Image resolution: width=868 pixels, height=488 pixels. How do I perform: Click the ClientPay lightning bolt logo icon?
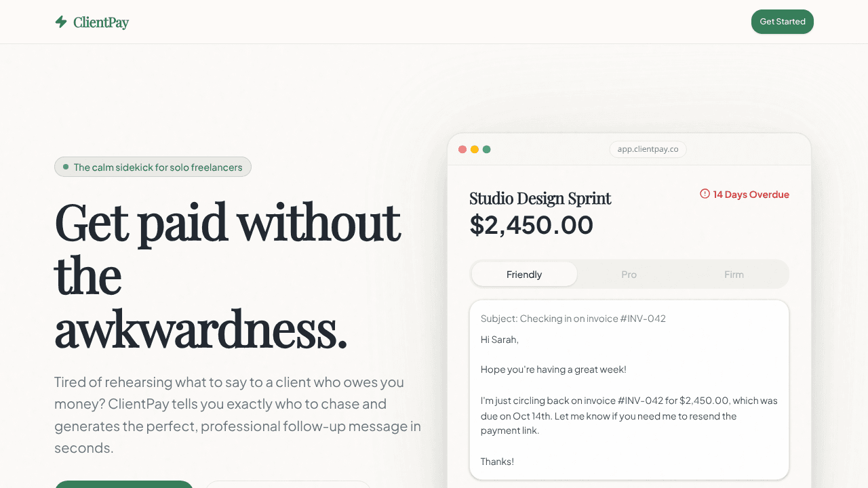pyautogui.click(x=61, y=22)
